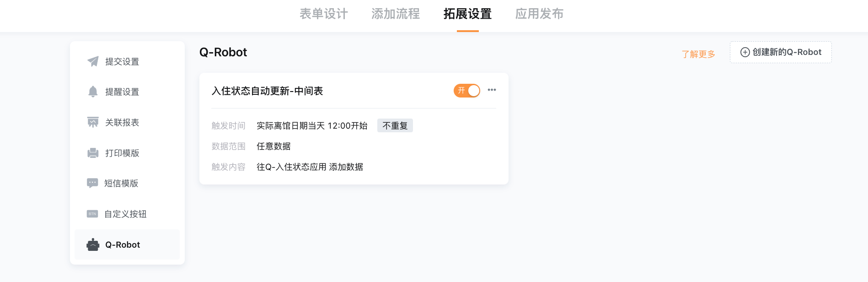Click the paper plane icon for 提交设置
Viewport: 868px width, 282px height.
tap(93, 61)
